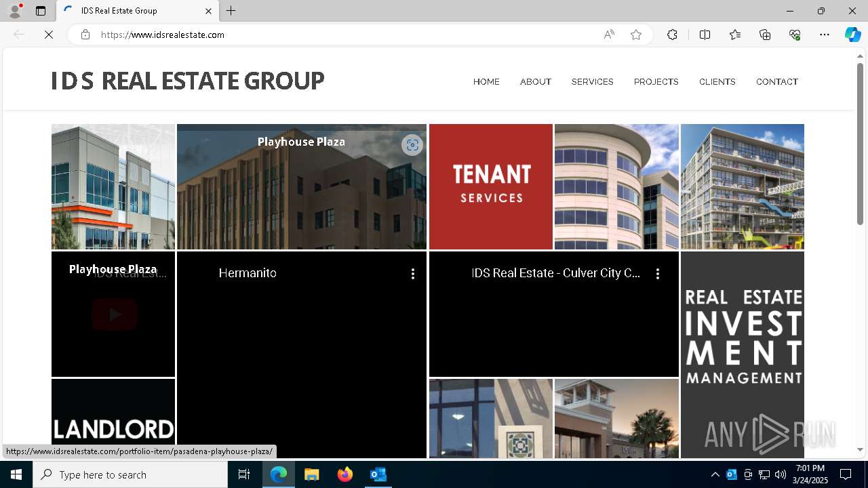868x488 pixels.
Task: Open the decorative tile window thumbnail
Action: (491, 418)
